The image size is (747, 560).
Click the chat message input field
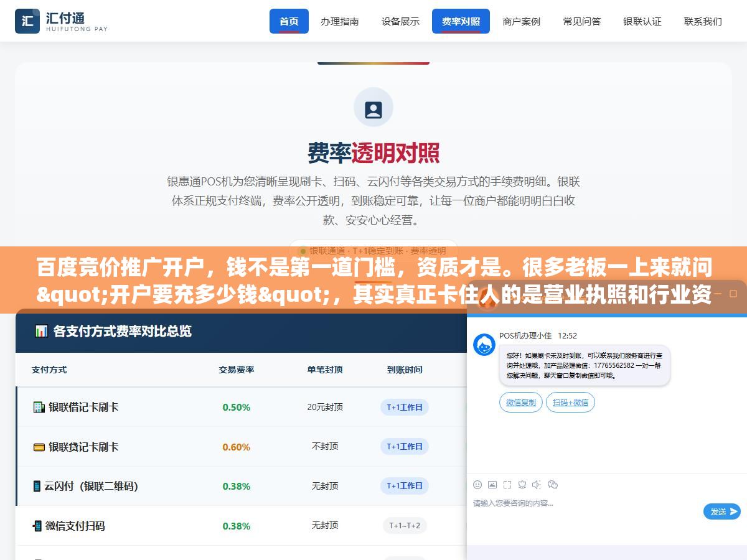tap(585, 511)
